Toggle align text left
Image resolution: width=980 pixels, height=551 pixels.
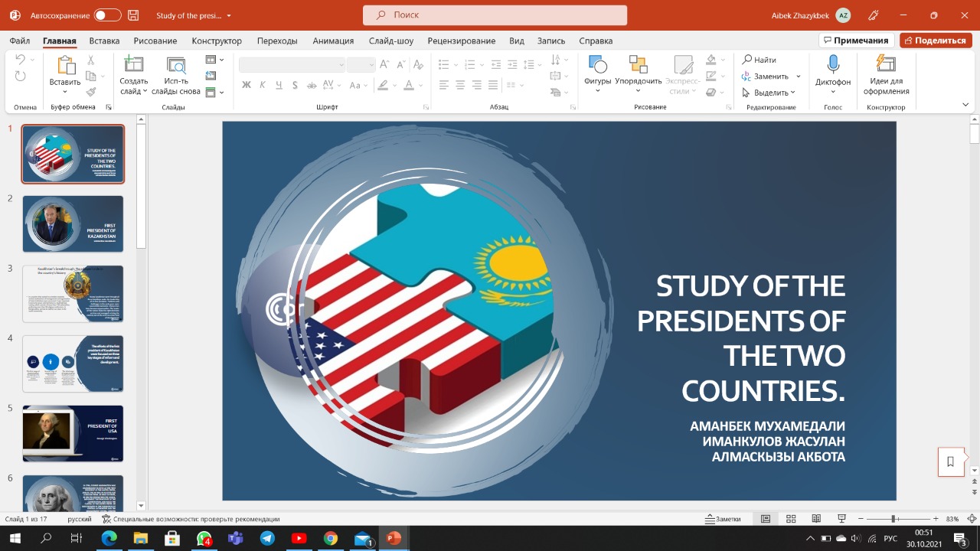[x=444, y=85]
